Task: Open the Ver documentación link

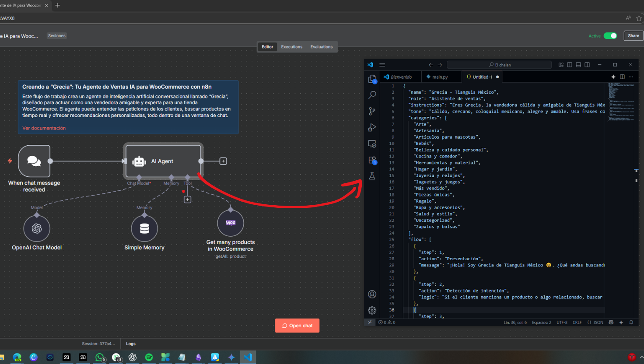Action: [44, 128]
